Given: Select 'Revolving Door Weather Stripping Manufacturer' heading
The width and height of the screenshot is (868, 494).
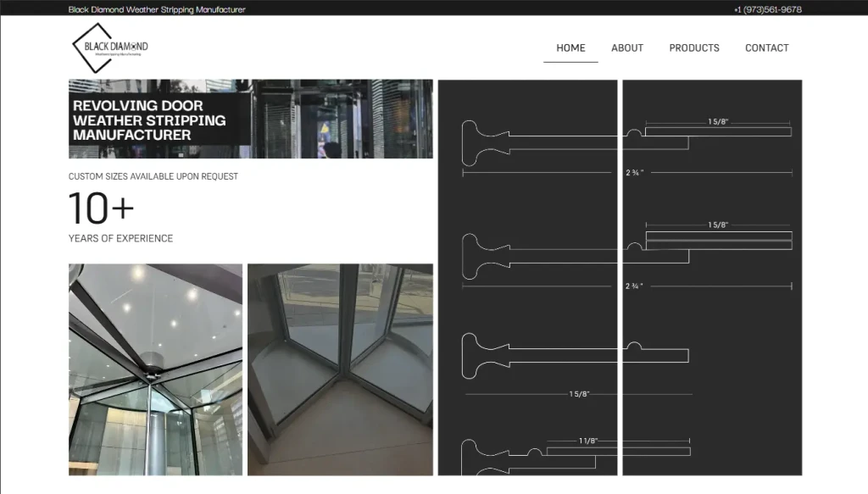Looking at the screenshot, I should click(x=149, y=120).
